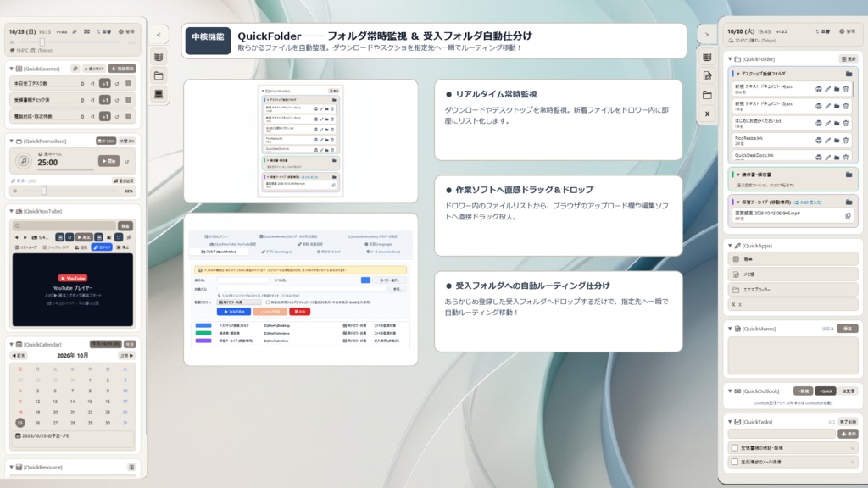
Task: Open the mail icon in the left drawer header
Action: click(87, 31)
